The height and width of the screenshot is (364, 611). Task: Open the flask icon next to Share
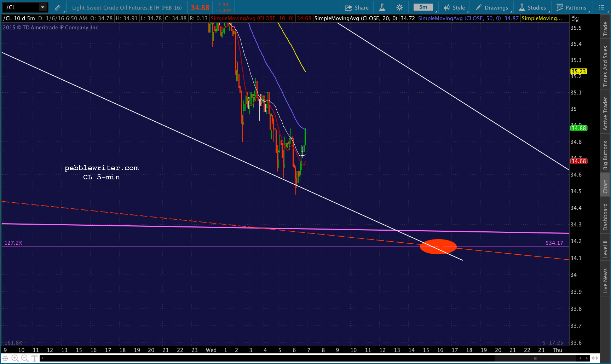pyautogui.click(x=382, y=7)
